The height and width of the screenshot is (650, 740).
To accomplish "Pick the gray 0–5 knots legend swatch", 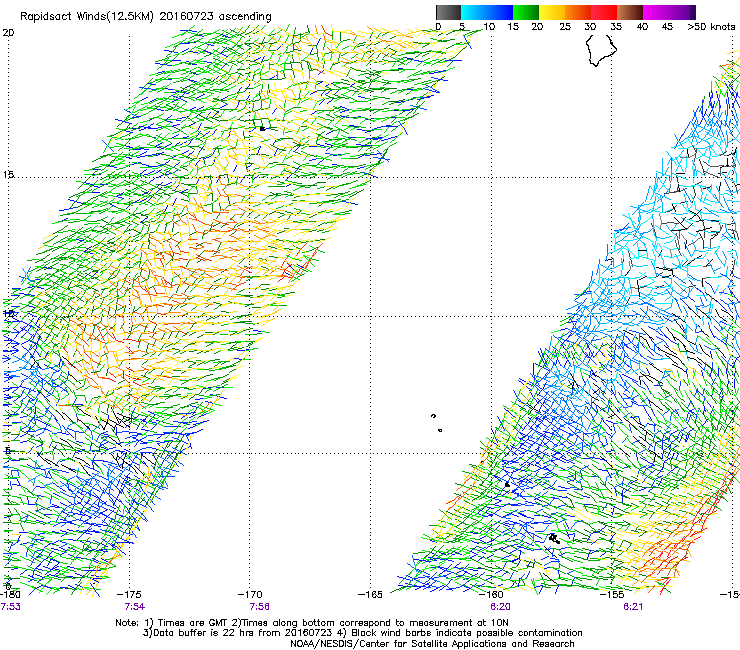I will tap(448, 12).
